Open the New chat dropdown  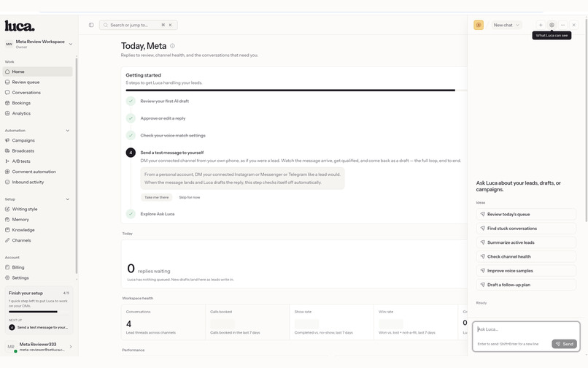pos(506,25)
